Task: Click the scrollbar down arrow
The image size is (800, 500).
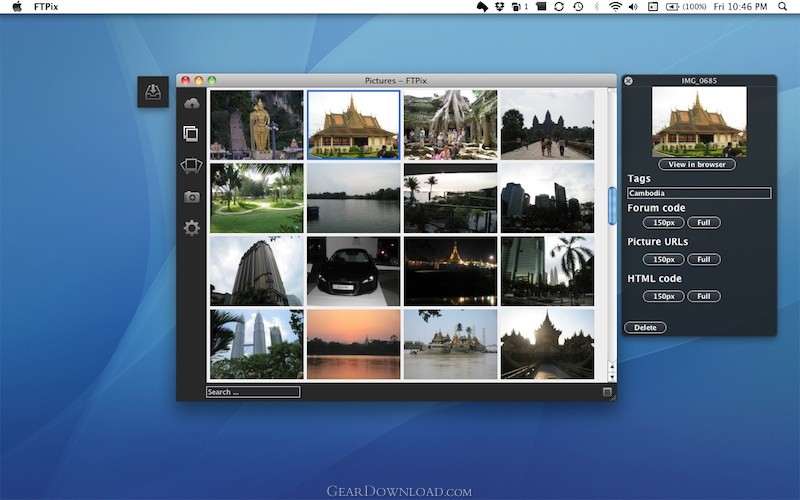Action: click(x=612, y=378)
